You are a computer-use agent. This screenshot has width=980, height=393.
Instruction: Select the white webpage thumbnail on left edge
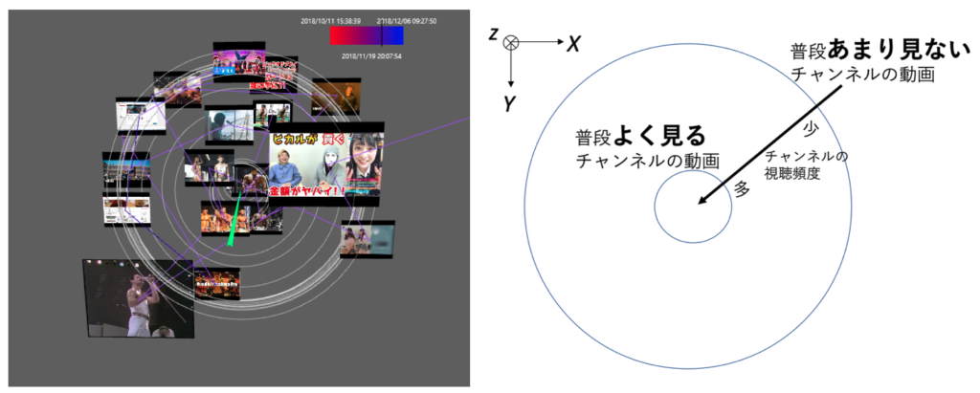(x=126, y=209)
